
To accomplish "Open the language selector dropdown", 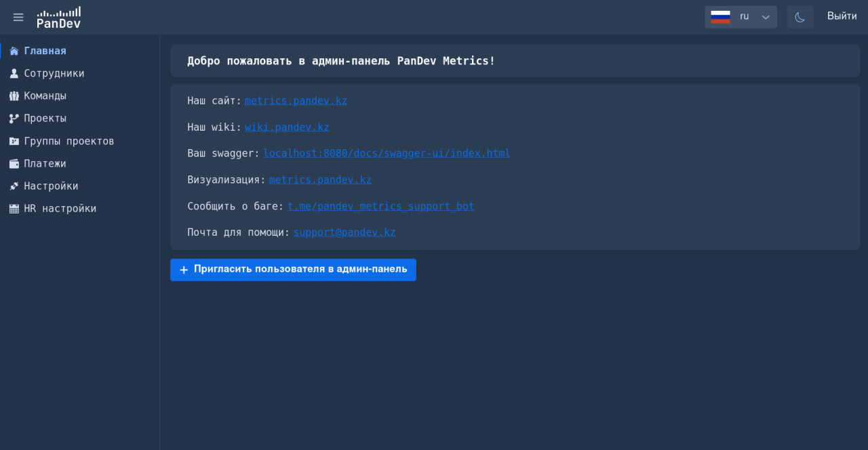I will click(x=741, y=16).
